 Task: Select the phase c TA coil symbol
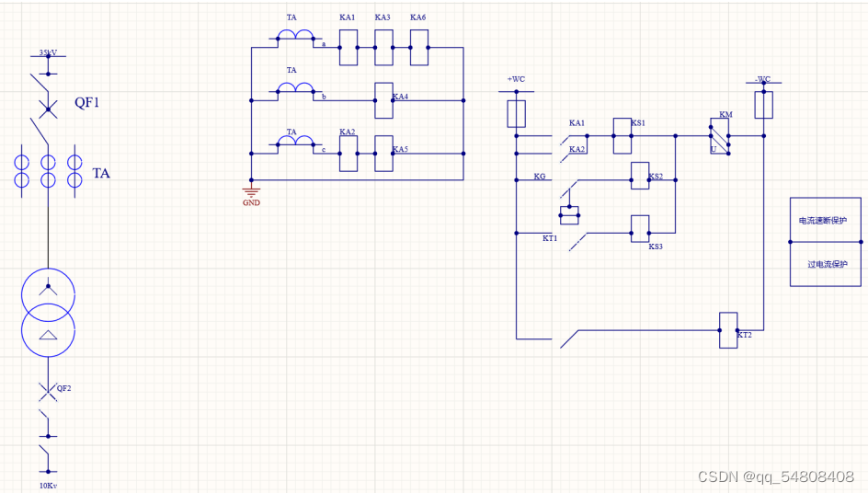coord(295,140)
